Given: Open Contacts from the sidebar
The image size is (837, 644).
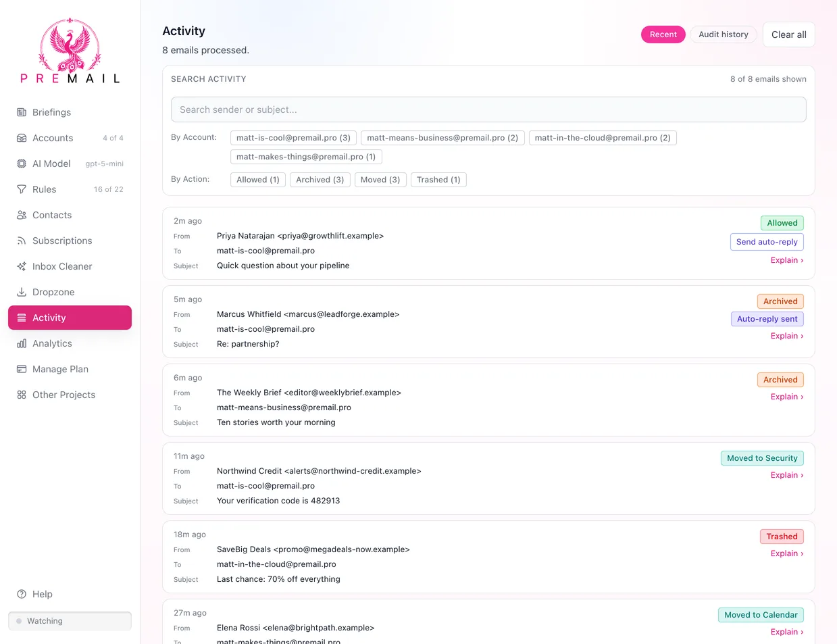Looking at the screenshot, I should pos(70,215).
